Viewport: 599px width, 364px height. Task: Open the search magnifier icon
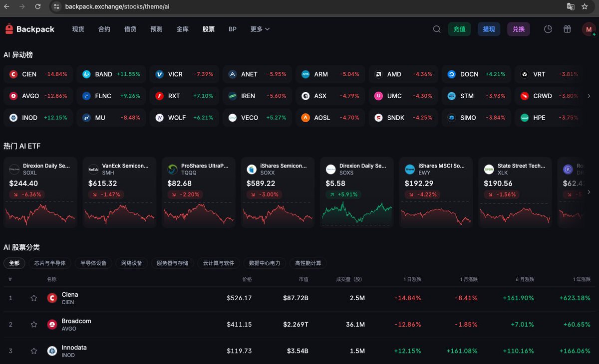(x=437, y=29)
